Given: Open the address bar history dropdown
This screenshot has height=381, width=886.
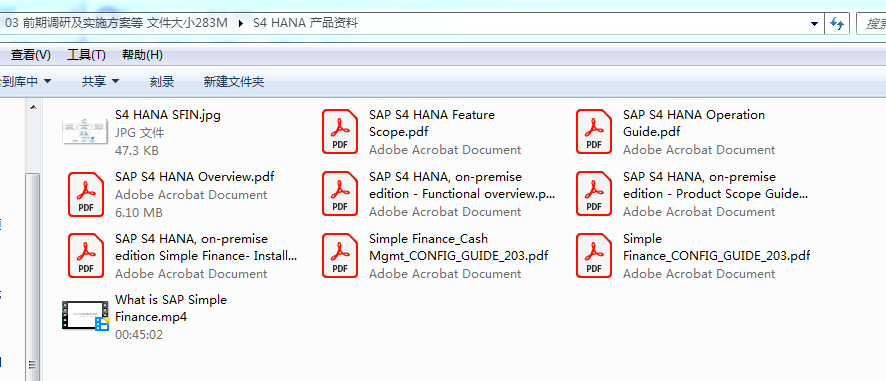Looking at the screenshot, I should (814, 24).
